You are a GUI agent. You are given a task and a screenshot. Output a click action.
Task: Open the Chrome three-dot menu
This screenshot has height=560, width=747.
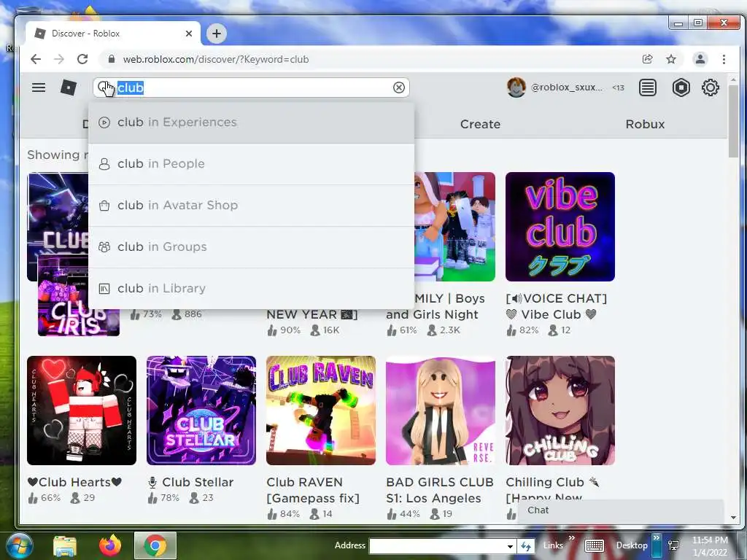724,59
